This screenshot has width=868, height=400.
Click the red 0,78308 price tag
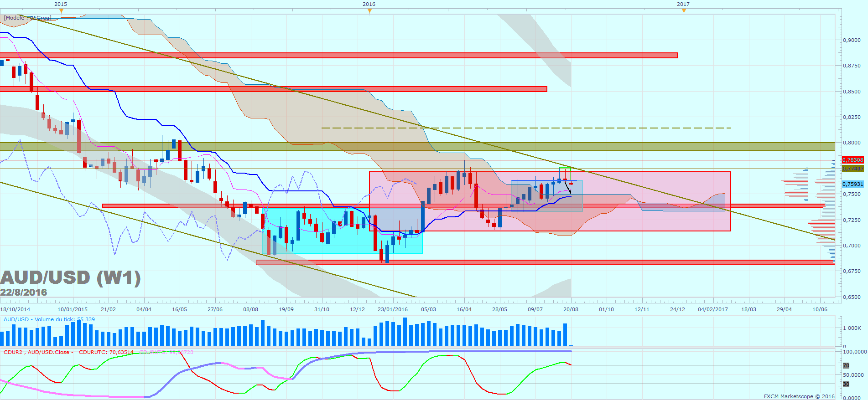pyautogui.click(x=852, y=160)
